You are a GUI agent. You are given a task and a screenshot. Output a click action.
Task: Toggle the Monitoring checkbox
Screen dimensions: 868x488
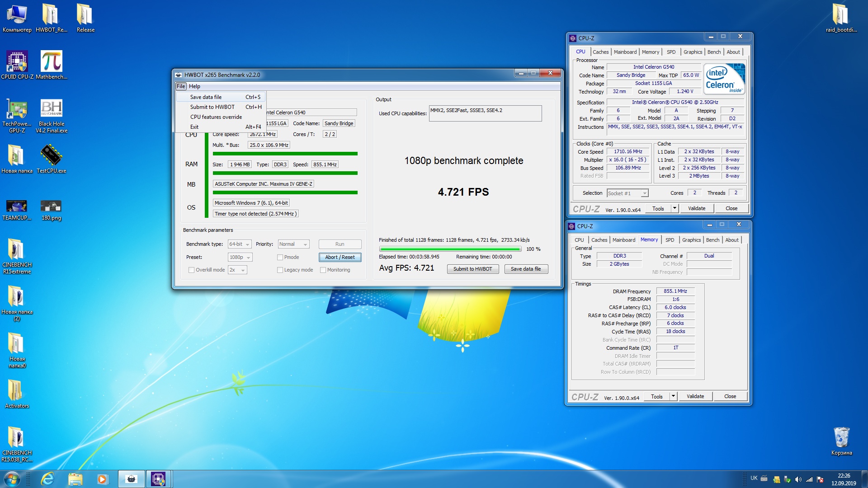[323, 270]
